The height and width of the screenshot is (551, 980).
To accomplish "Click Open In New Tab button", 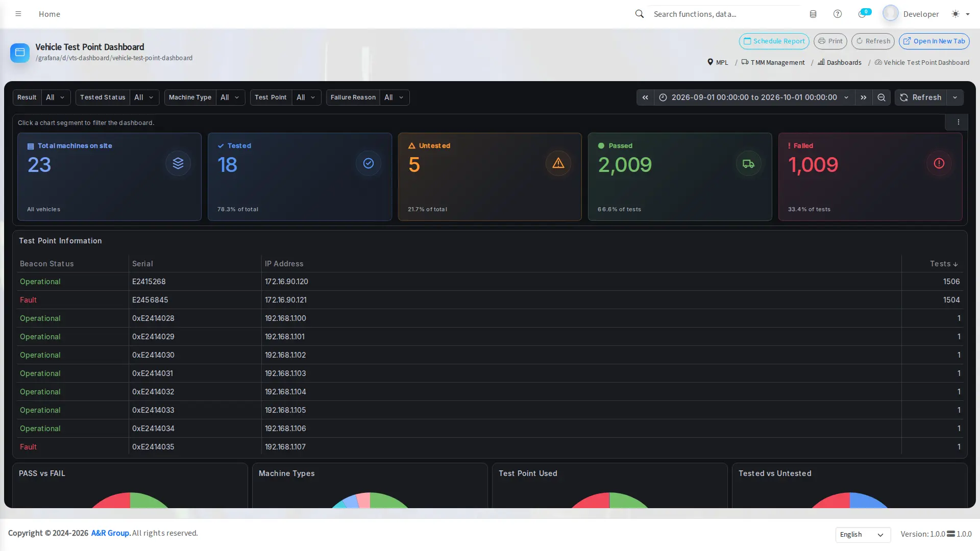I will point(934,41).
